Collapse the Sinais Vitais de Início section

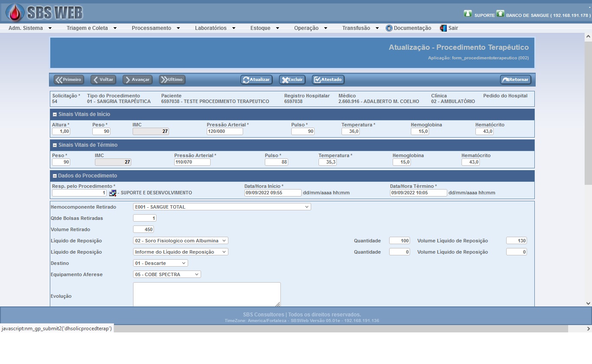tap(55, 114)
